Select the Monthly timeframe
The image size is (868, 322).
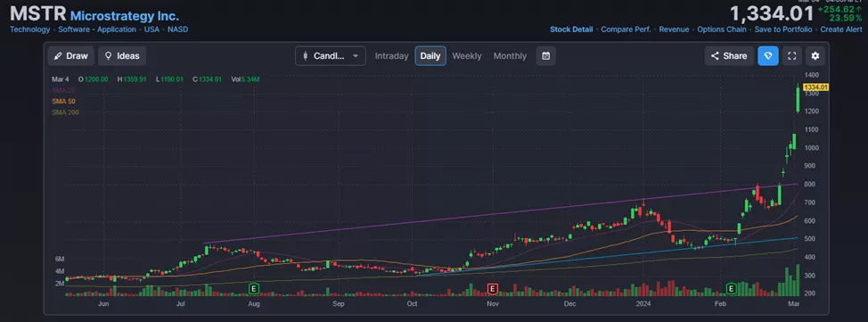point(510,56)
